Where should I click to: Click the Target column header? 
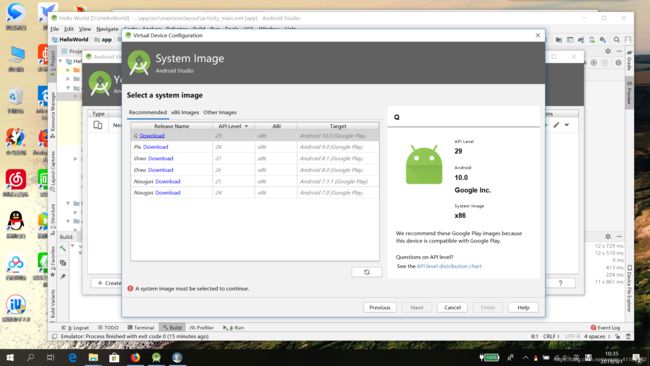(338, 126)
